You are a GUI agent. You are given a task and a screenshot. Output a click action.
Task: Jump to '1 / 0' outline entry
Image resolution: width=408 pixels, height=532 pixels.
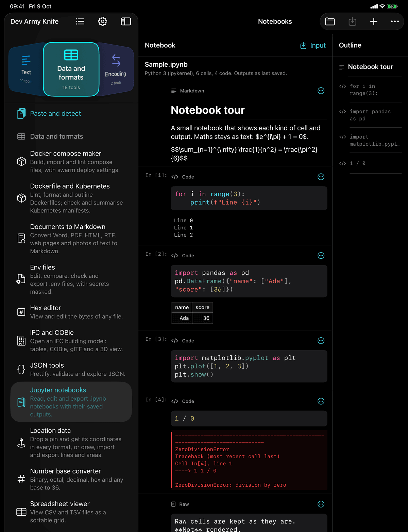(370, 163)
